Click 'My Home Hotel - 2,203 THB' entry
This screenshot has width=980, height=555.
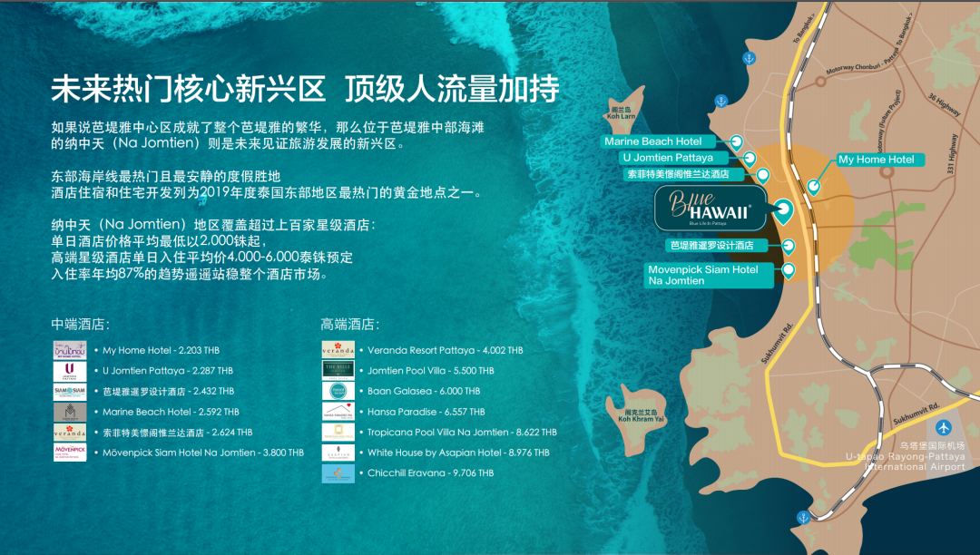[x=161, y=350]
